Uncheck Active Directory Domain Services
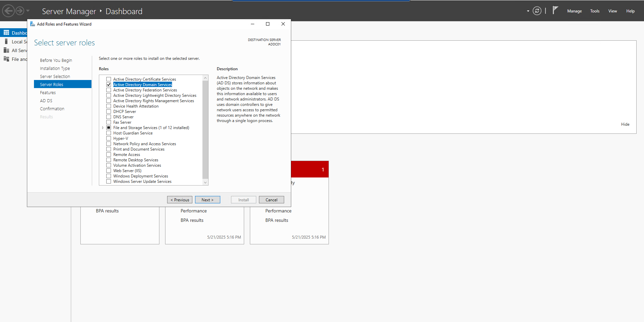This screenshot has width=644, height=322. [109, 85]
